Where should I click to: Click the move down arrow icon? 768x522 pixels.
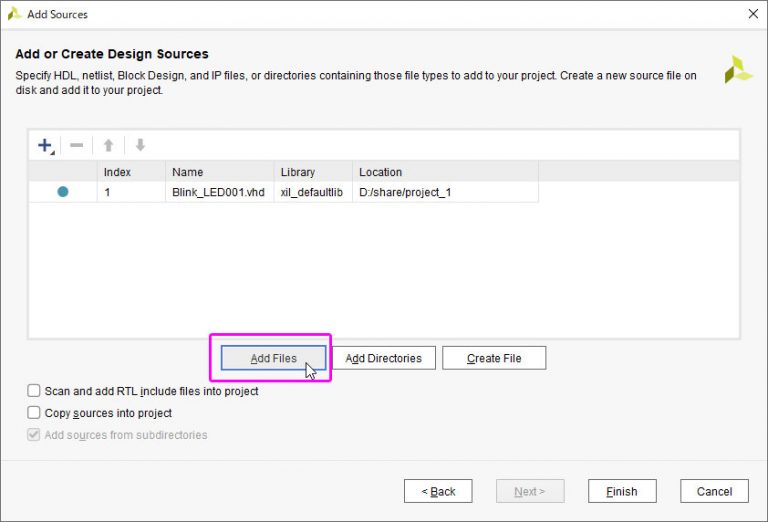point(140,145)
